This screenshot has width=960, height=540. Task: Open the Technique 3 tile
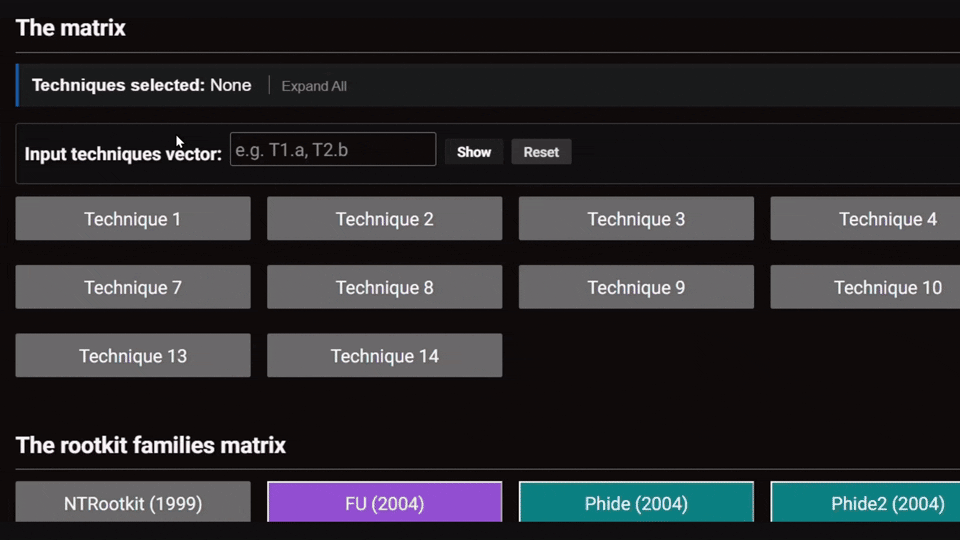[x=636, y=219]
